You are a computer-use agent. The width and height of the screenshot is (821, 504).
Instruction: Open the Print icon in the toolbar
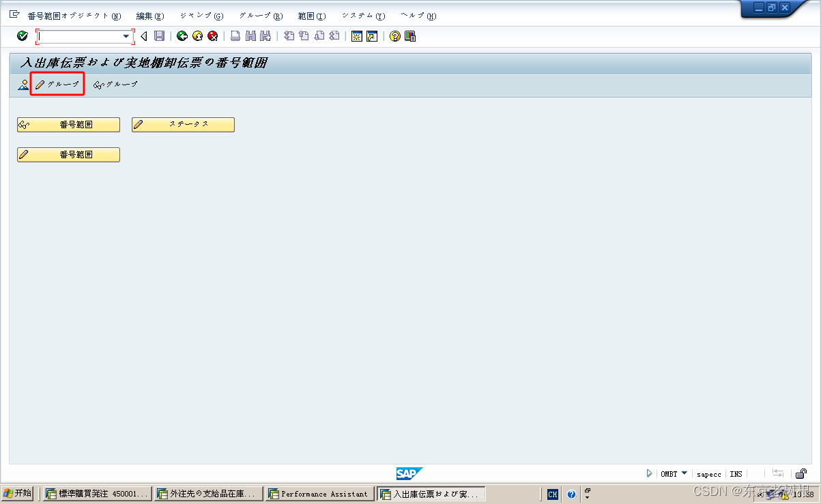235,35
